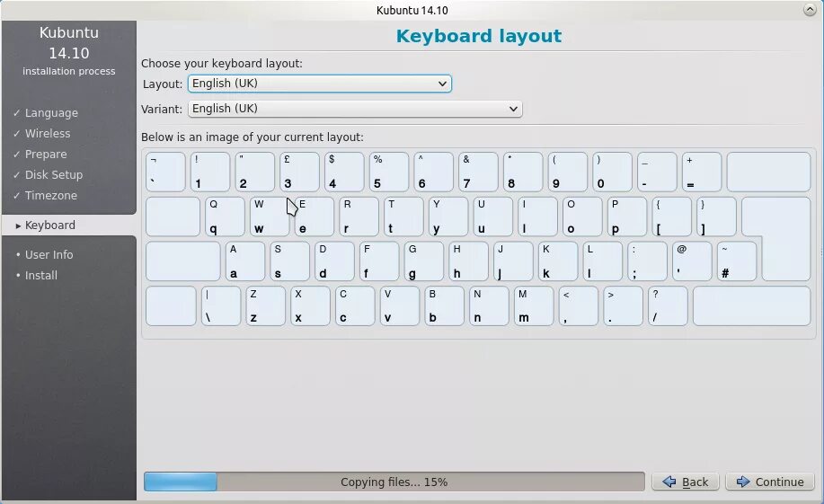Click the S key in layout preview
Screen dimensions: 824x504
(289, 261)
